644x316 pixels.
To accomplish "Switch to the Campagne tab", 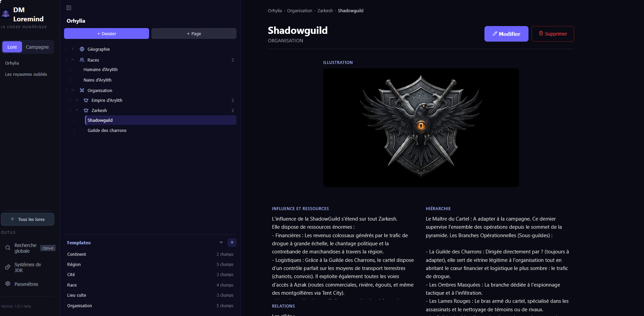I will point(37,47).
